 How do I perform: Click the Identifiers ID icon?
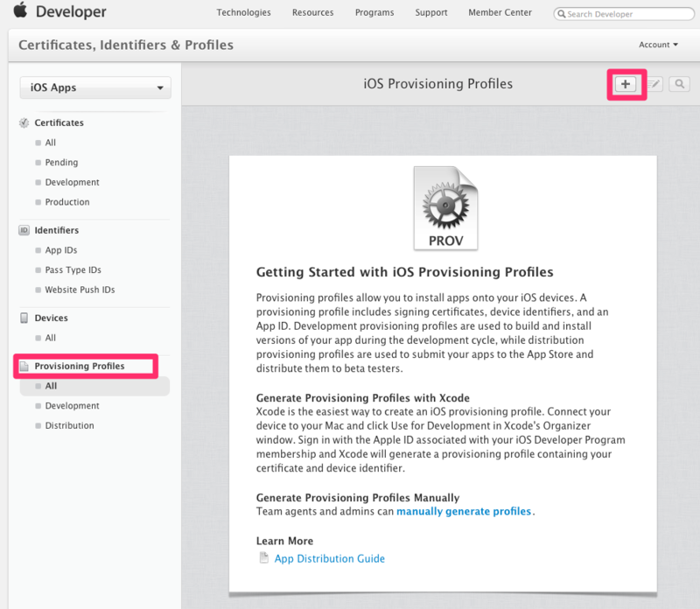(x=24, y=230)
